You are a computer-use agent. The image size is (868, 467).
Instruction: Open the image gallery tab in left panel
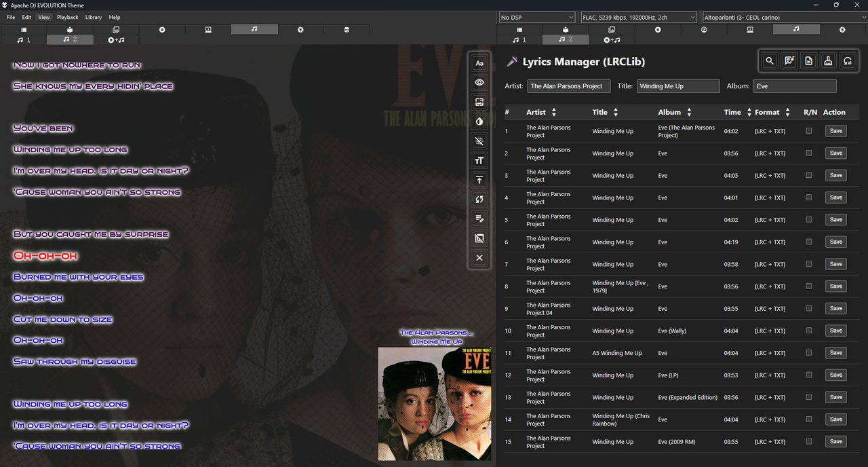pos(116,30)
